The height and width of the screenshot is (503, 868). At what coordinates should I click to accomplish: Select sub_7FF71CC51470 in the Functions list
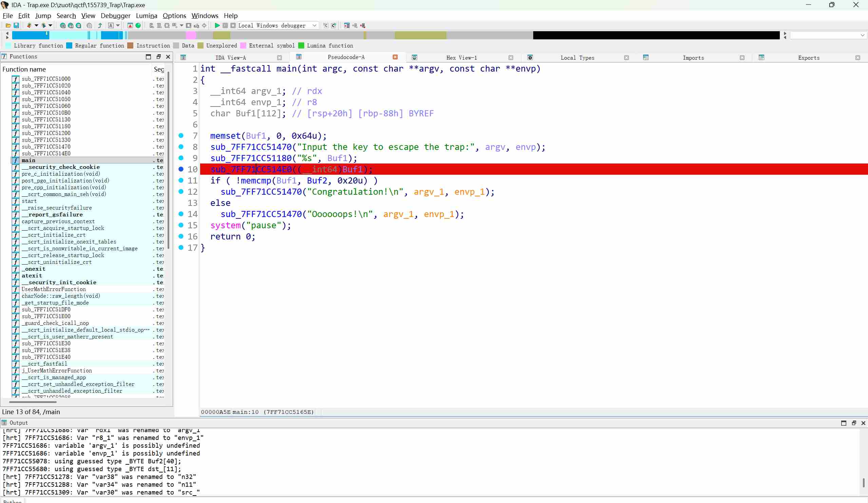click(46, 147)
